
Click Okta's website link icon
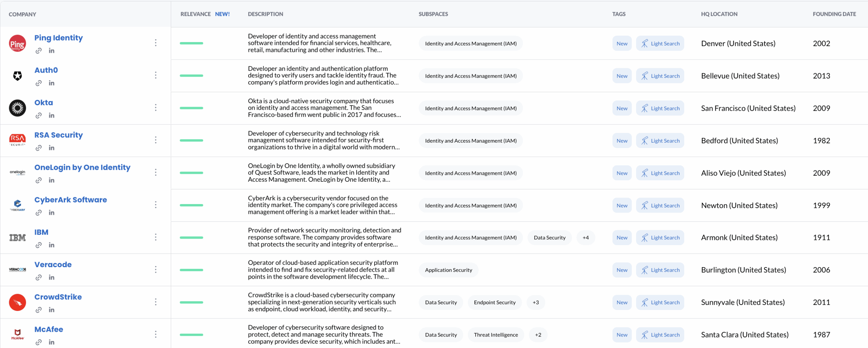click(x=39, y=115)
